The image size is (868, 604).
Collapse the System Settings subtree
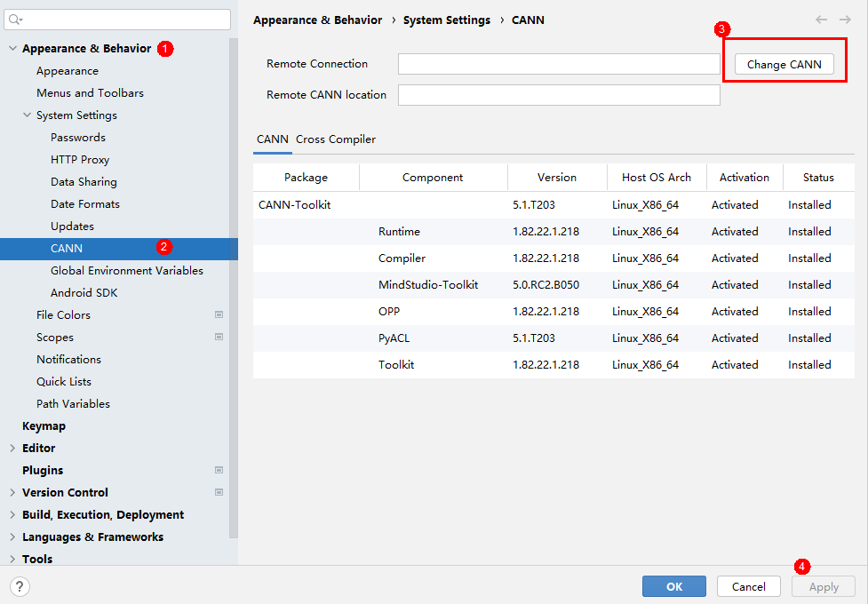(x=28, y=115)
